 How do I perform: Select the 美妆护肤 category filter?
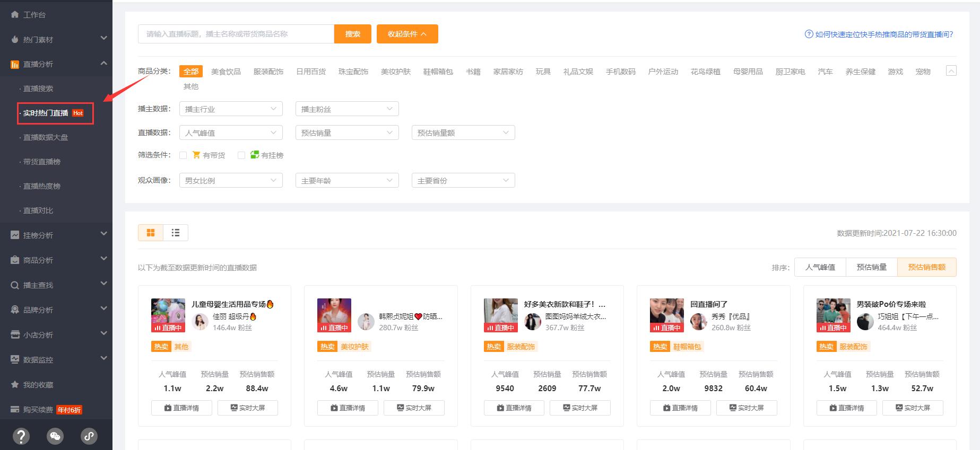(x=395, y=72)
